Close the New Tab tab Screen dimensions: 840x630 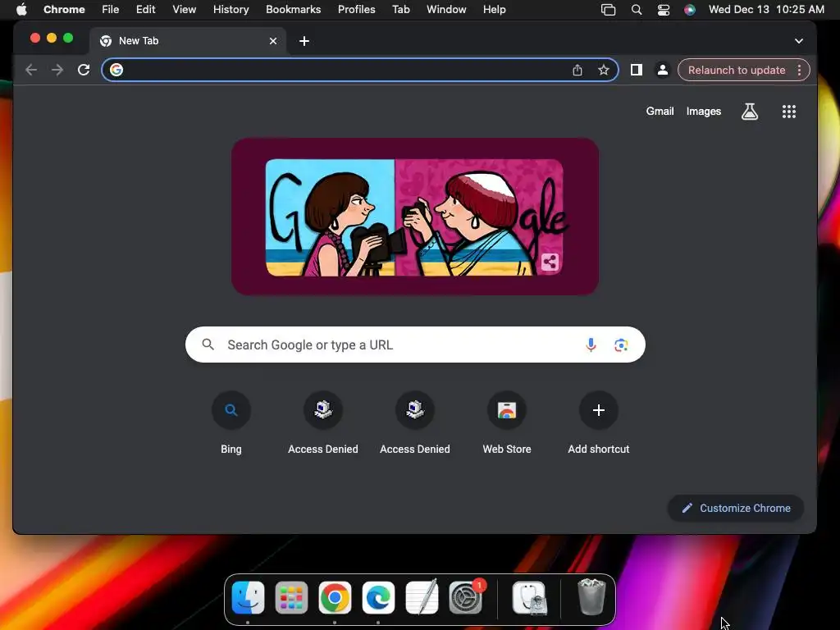272,41
